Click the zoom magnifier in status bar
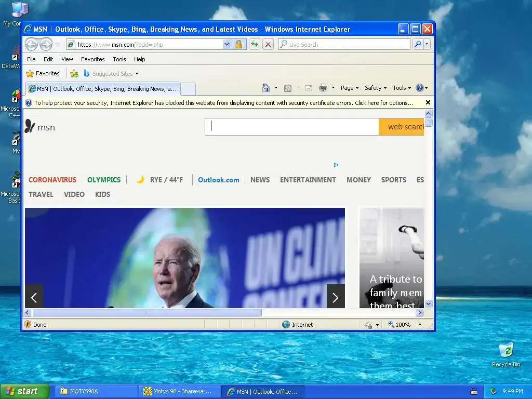Viewport: 532px width, 399px height. point(391,324)
